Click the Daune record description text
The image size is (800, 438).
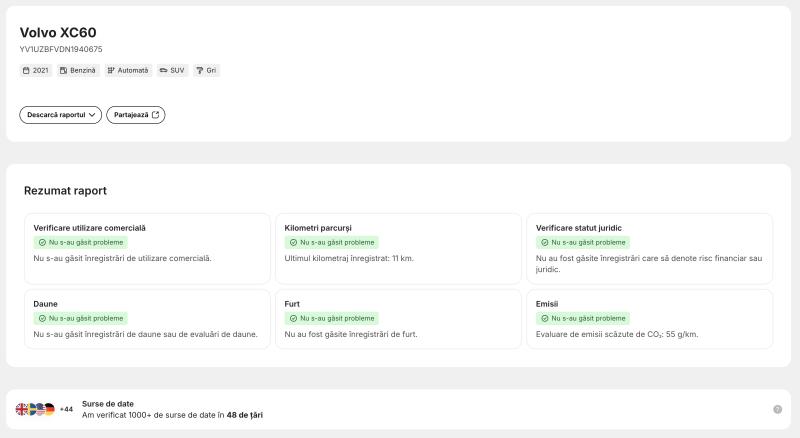[x=145, y=334]
